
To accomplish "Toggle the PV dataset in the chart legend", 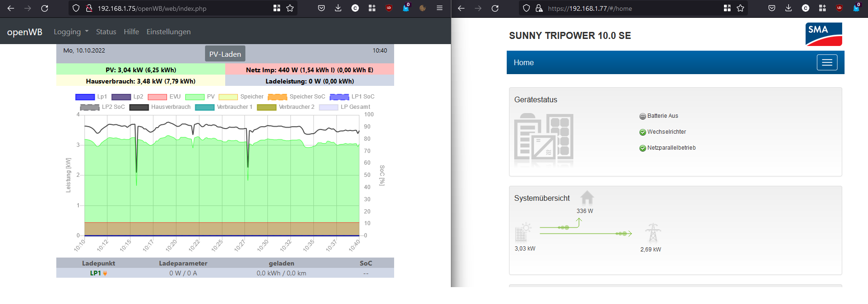I will (200, 97).
